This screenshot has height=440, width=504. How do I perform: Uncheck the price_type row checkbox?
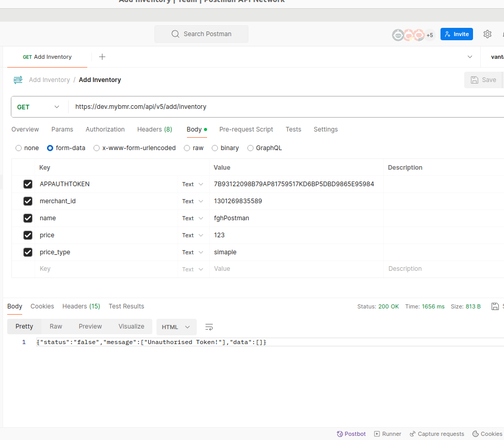coord(28,252)
